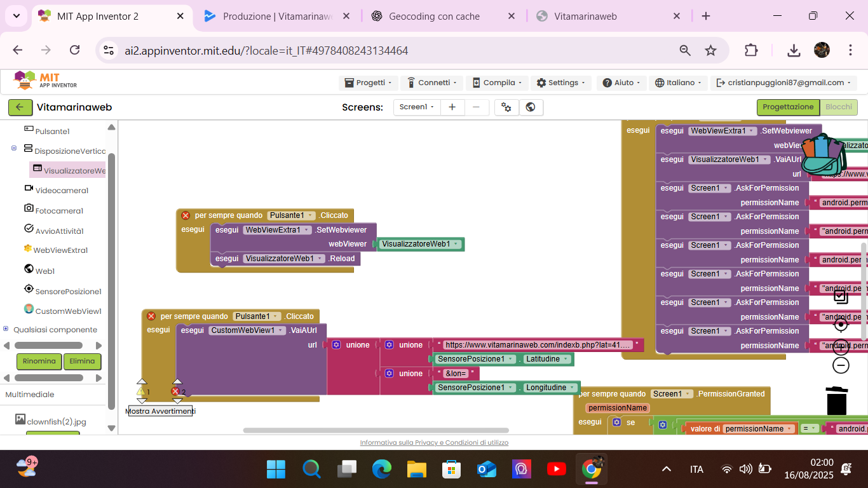Toggle Mostra Avvertimenti warnings display

tap(160, 411)
